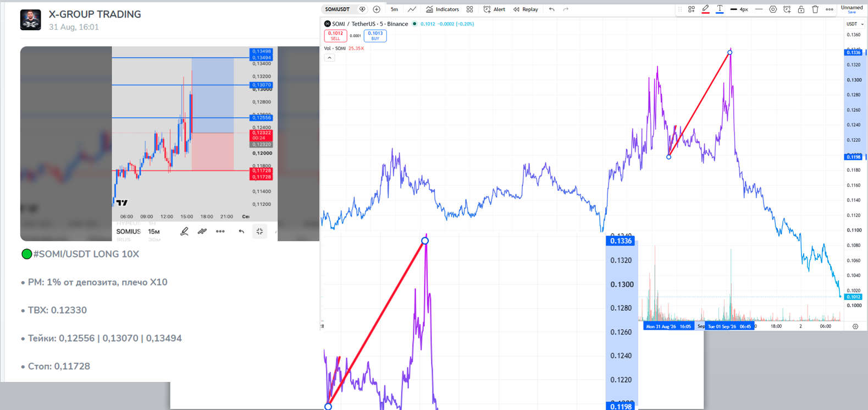868x410 pixels.
Task: Open the Unnamed layout Save menu
Action: pyautogui.click(x=852, y=9)
